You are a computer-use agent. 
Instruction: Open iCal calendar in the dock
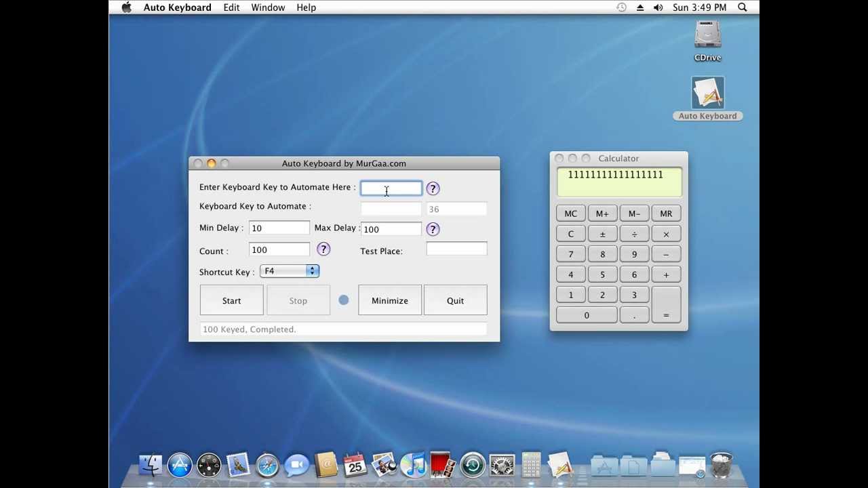click(355, 465)
